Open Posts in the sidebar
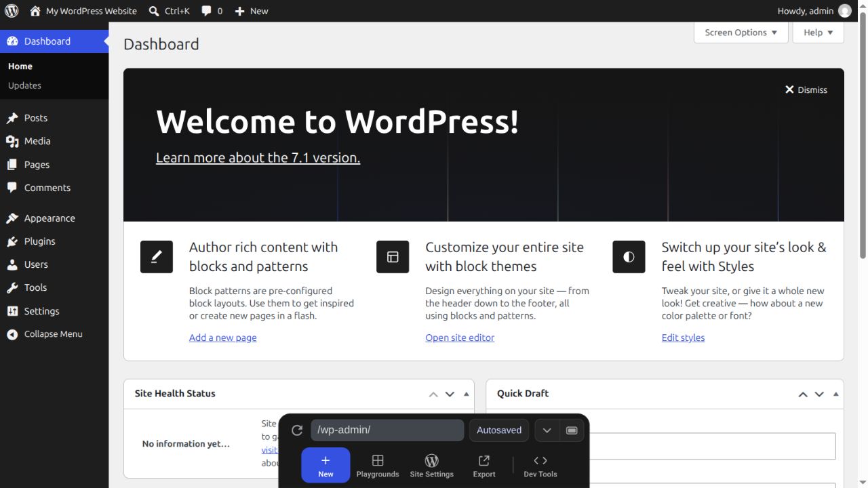Image resolution: width=868 pixels, height=488 pixels. (x=54, y=118)
